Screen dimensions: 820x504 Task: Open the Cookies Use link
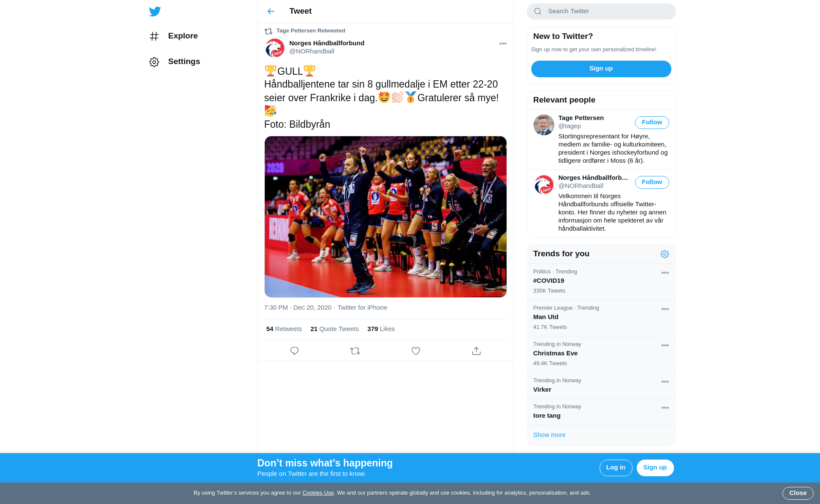(x=318, y=493)
